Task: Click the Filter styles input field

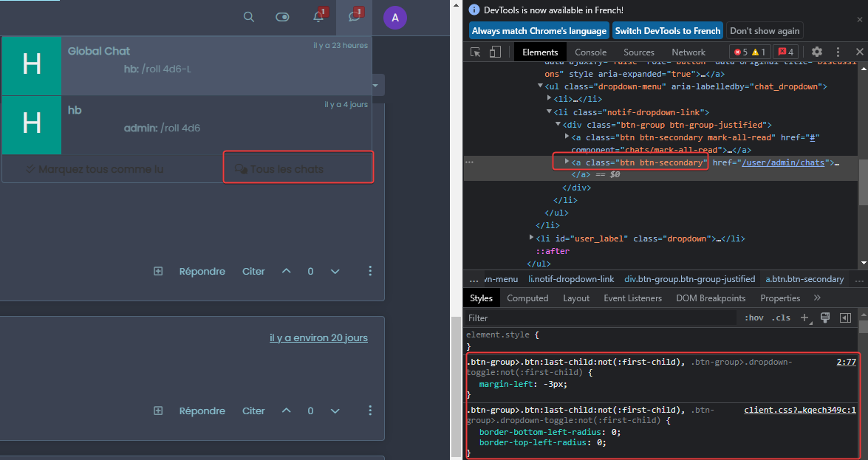Action: point(602,318)
